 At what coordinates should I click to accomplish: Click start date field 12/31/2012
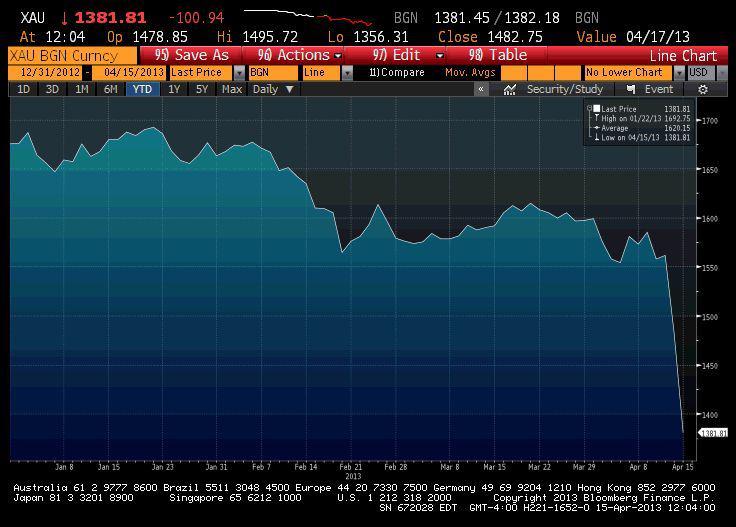point(44,73)
